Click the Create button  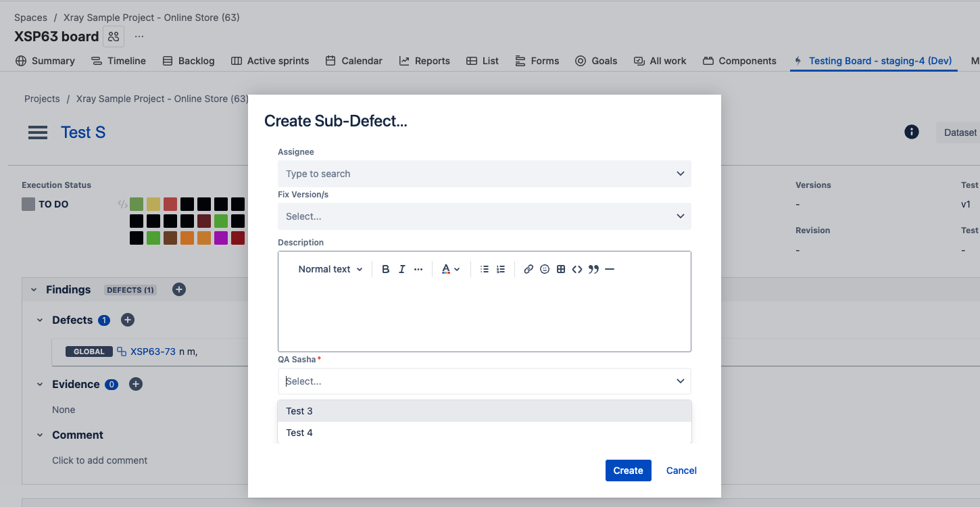click(628, 470)
